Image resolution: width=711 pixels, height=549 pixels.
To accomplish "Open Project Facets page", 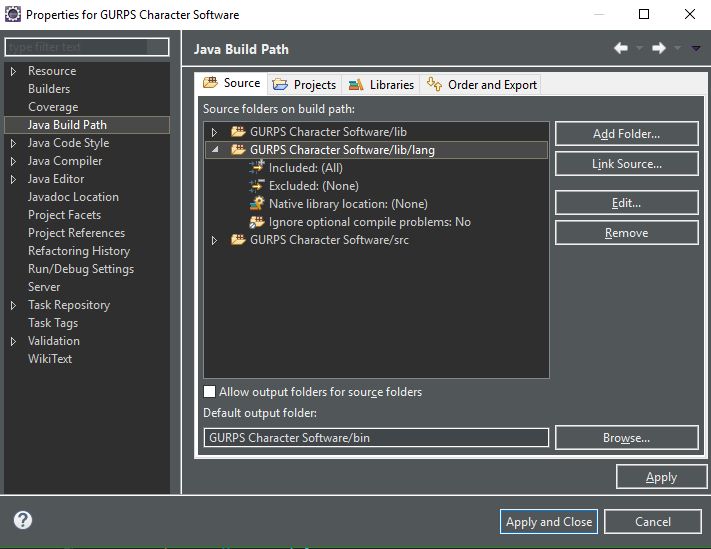I will (x=64, y=215).
